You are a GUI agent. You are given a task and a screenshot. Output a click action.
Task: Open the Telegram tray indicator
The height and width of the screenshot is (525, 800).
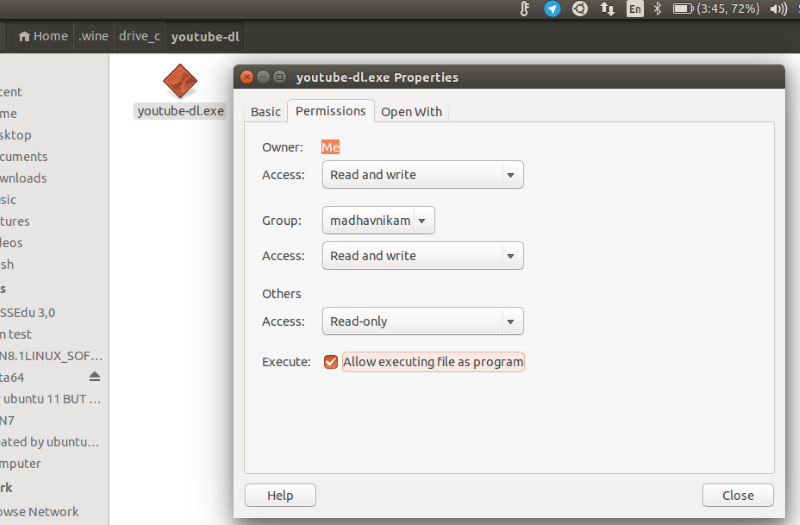point(552,9)
